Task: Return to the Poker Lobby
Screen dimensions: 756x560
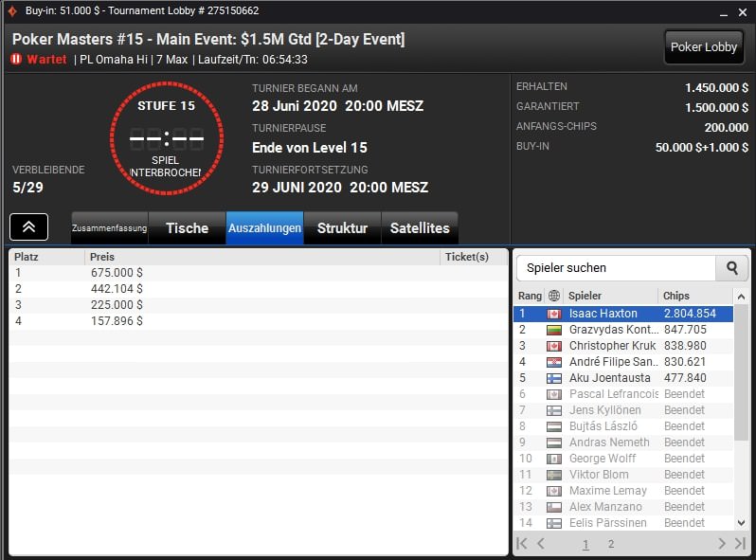Action: (x=704, y=46)
